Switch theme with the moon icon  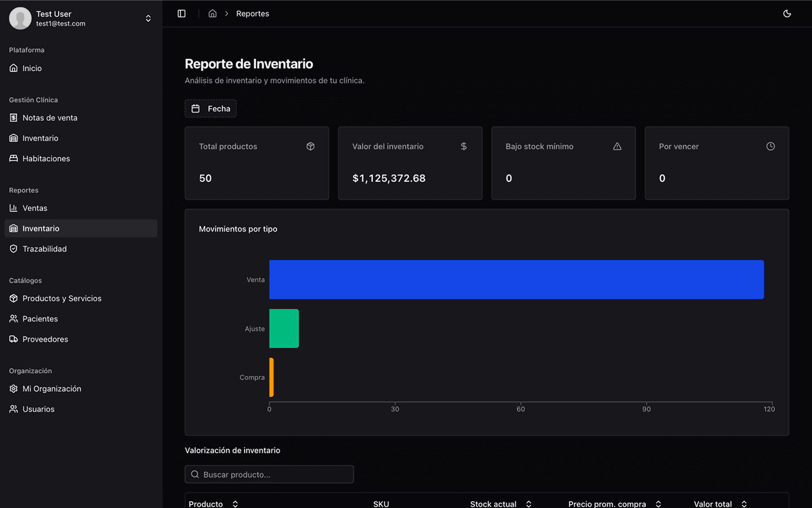[x=787, y=14]
